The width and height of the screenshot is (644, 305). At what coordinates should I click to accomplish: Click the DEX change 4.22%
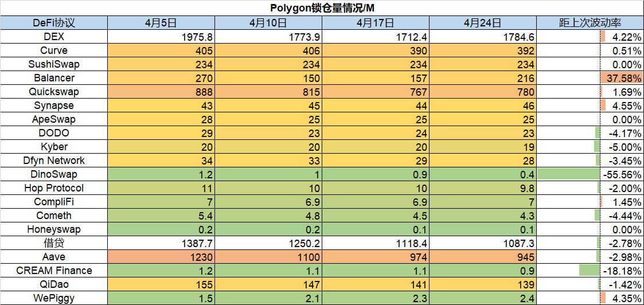point(590,37)
